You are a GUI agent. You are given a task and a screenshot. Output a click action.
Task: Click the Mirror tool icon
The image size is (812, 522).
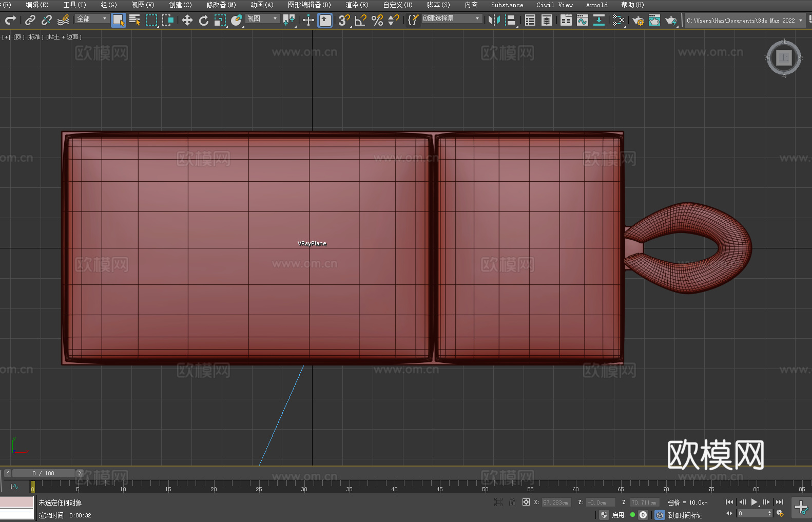[494, 20]
